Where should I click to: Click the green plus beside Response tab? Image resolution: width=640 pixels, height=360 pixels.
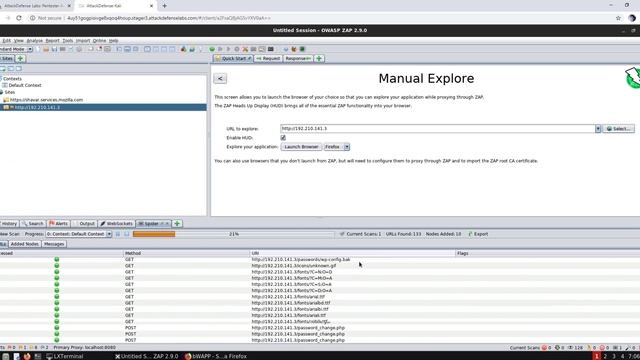pos(319,58)
